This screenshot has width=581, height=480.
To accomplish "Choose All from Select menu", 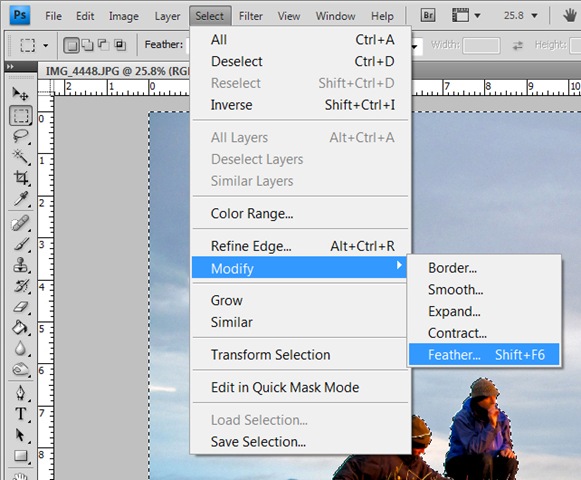I will 302,40.
